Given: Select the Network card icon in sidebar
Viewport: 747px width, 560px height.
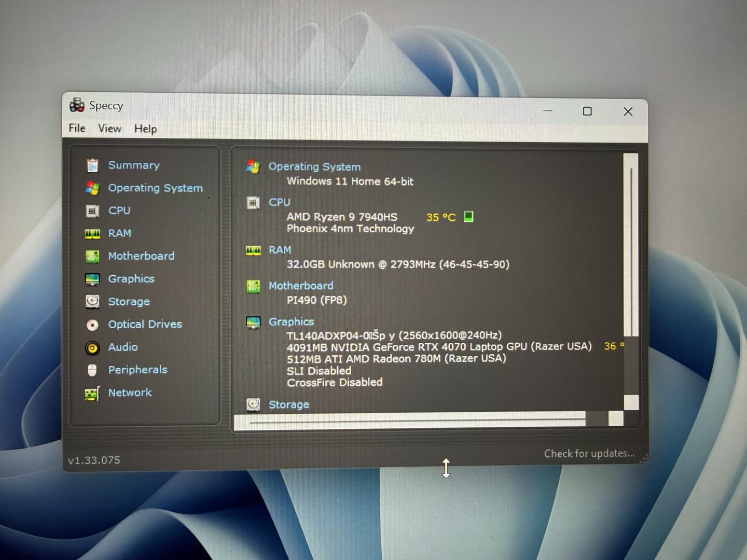Looking at the screenshot, I should [92, 394].
